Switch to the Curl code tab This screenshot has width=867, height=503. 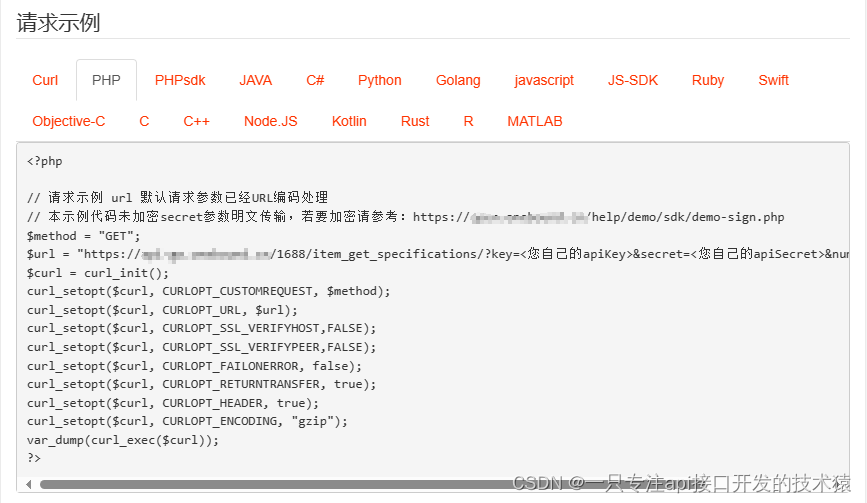[45, 81]
